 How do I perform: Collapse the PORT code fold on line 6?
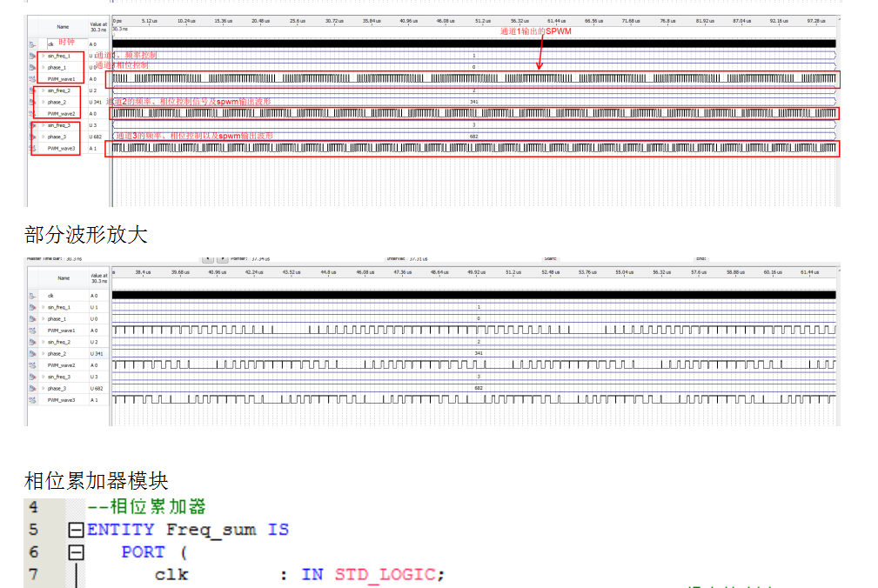(x=76, y=552)
